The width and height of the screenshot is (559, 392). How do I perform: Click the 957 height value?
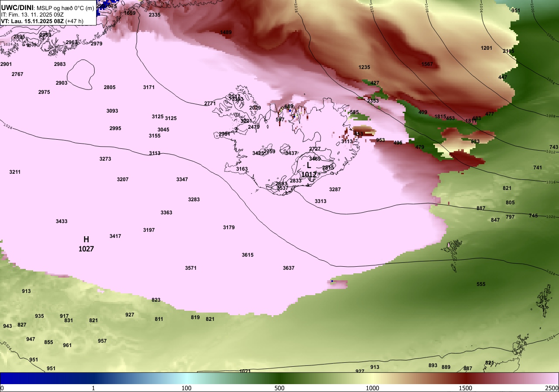pos(102,341)
